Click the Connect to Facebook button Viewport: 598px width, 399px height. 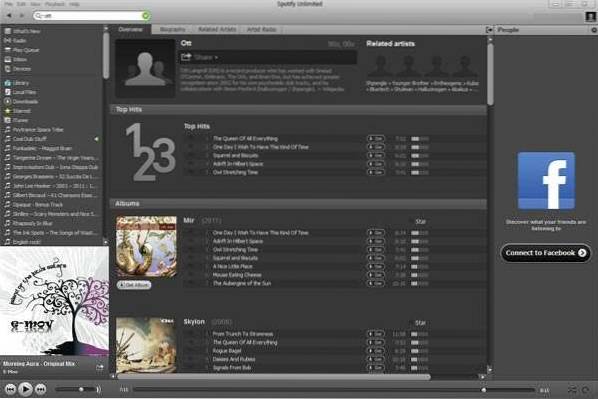tap(546, 253)
